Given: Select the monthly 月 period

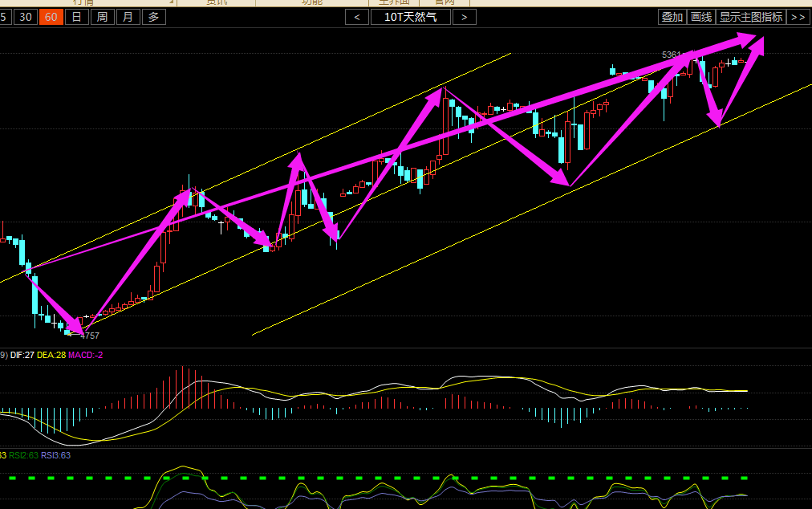Looking at the screenshot, I should point(128,17).
